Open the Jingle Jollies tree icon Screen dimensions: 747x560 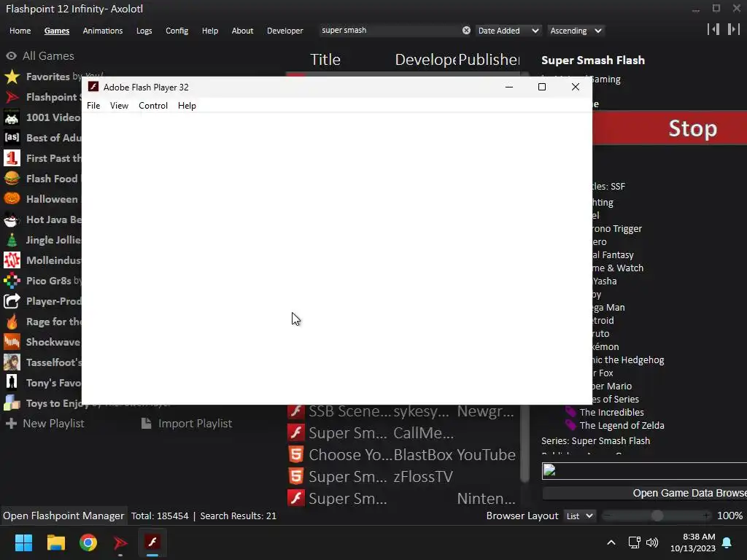pyautogui.click(x=12, y=240)
